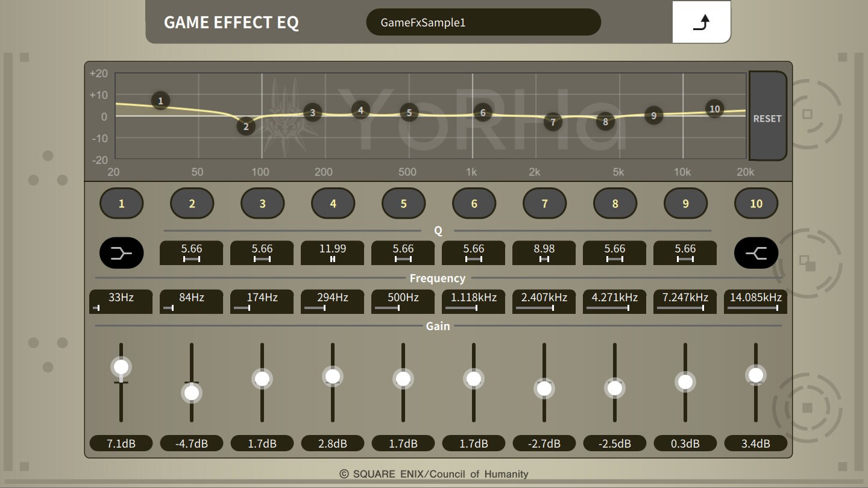Image resolution: width=868 pixels, height=488 pixels.
Task: Toggle EQ band 1 on
Action: 121,203
